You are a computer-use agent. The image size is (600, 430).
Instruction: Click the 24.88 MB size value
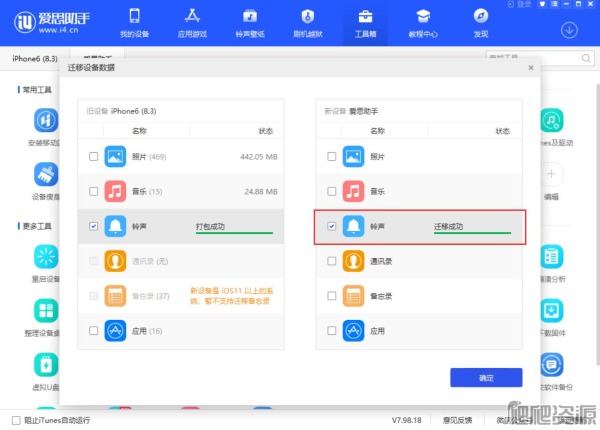point(261,192)
